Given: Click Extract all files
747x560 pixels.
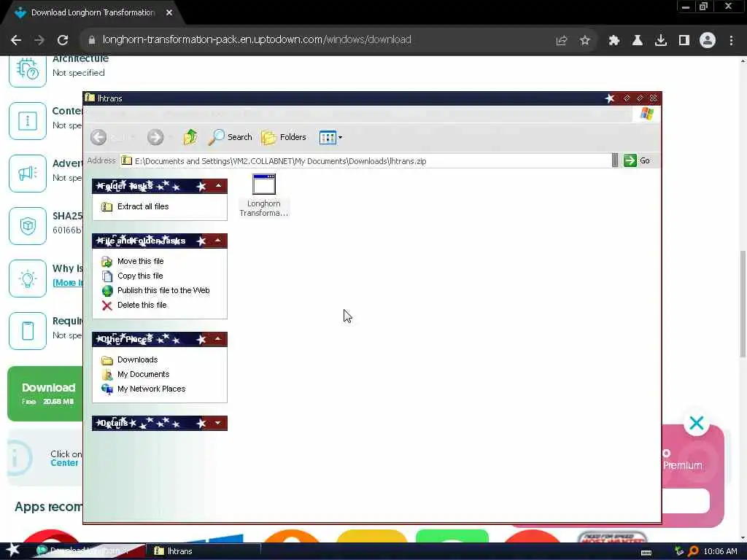Looking at the screenshot, I should coord(143,206).
